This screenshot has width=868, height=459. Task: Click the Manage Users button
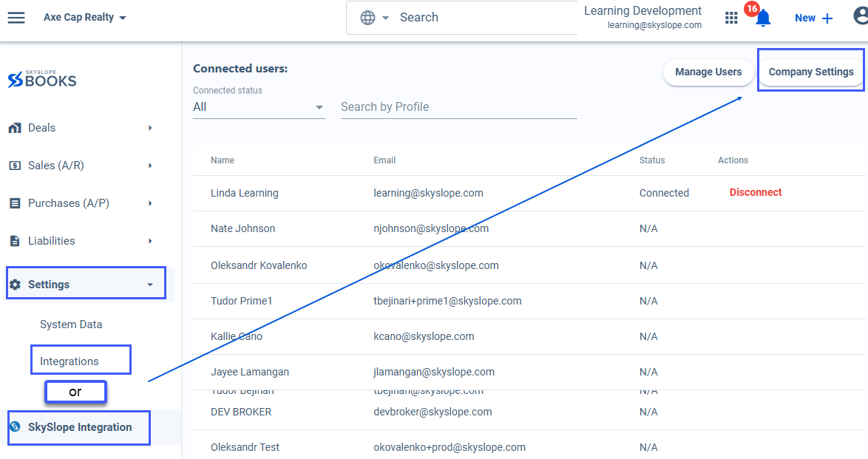tap(708, 72)
